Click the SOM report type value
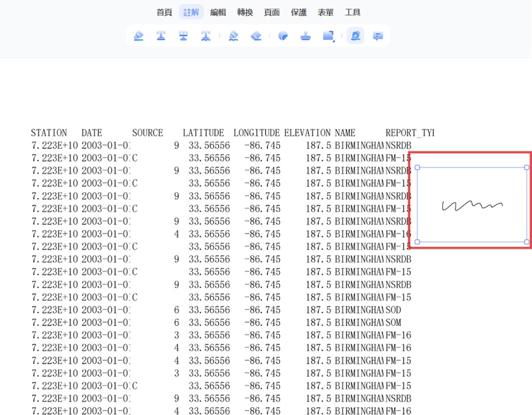Viewport: 532px width, 415px height. pos(393,323)
